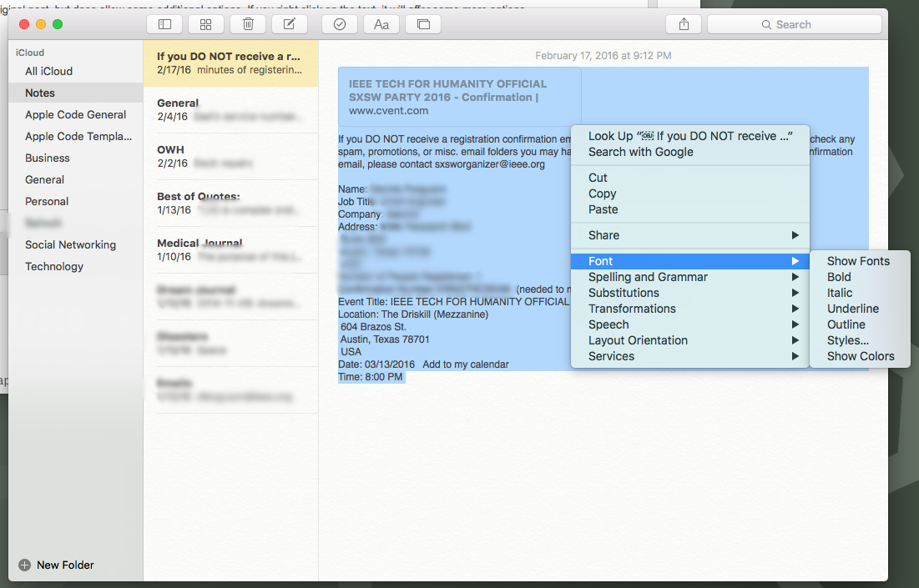Image resolution: width=919 pixels, height=588 pixels.
Task: Click the add photos media icon
Action: 423,24
